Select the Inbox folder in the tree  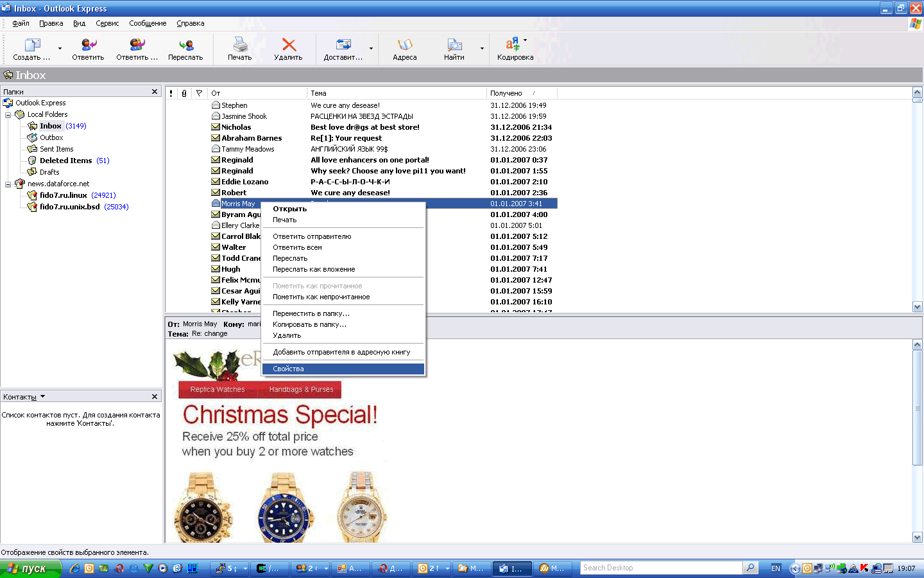51,126
